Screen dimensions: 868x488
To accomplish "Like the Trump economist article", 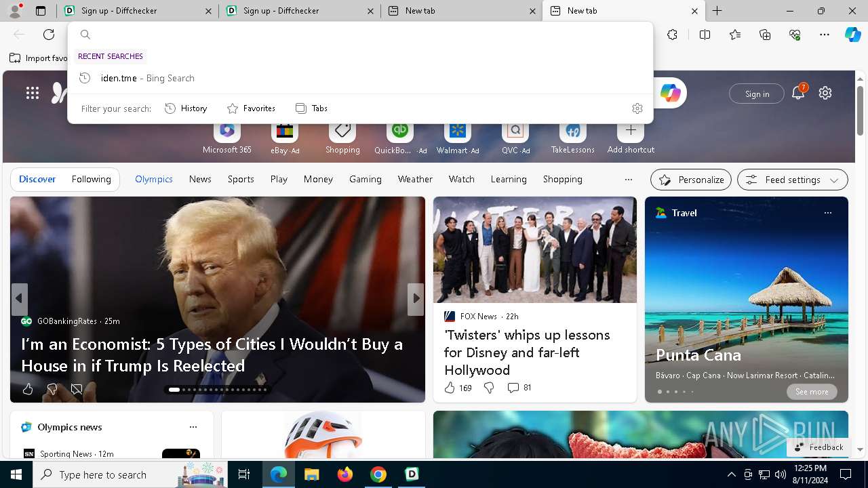I will click(28, 389).
